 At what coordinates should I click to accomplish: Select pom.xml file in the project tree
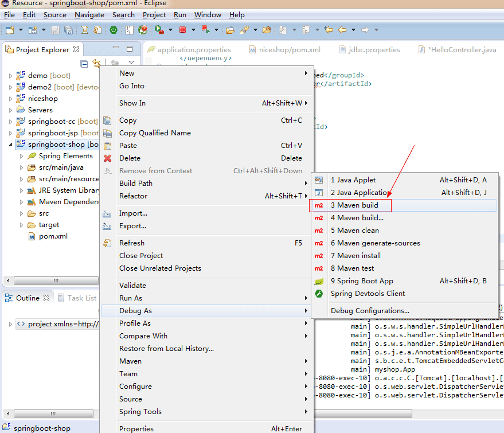tap(53, 236)
